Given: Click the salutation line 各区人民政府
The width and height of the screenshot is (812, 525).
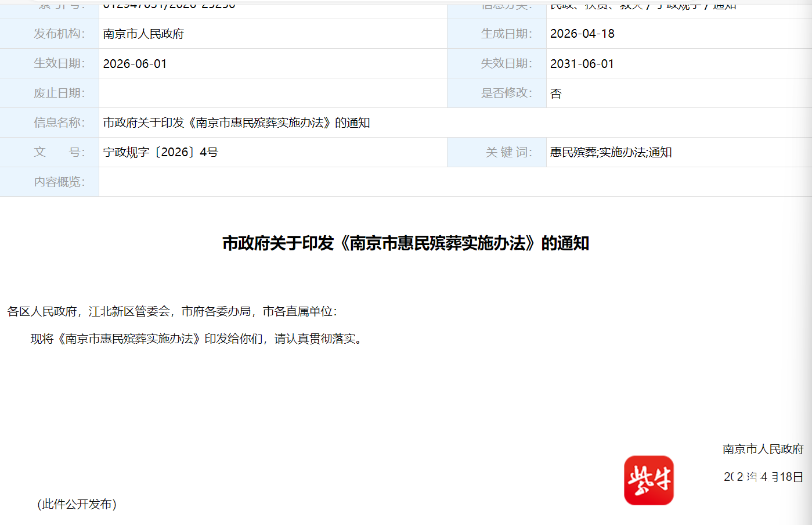Looking at the screenshot, I should pos(172,312).
